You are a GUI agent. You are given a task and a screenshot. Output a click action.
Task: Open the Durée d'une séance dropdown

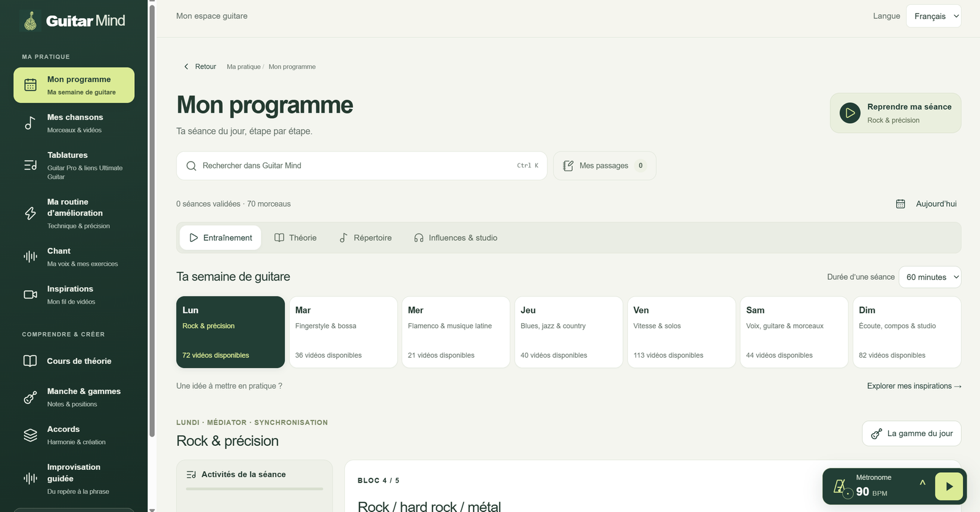pos(930,277)
